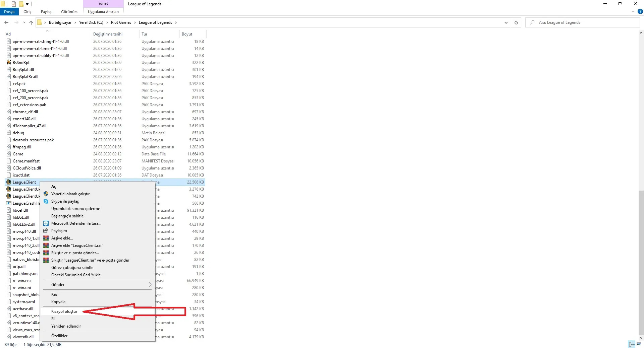The width and height of the screenshot is (644, 348).
Task: Switch to large thumbnails view icon
Action: 640,344
